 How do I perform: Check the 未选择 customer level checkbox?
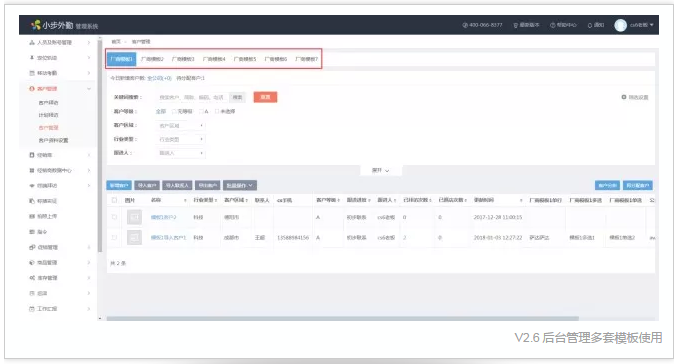217,111
